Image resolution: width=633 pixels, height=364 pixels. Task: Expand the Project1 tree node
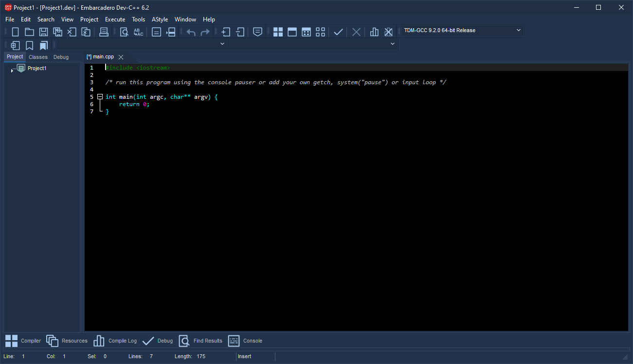pyautogui.click(x=12, y=69)
